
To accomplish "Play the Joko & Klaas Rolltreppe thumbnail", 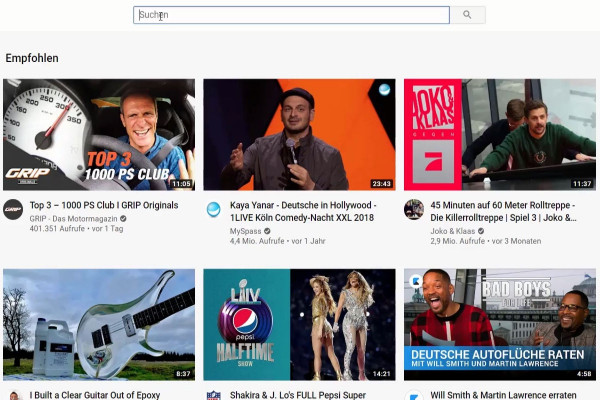I will [500, 135].
